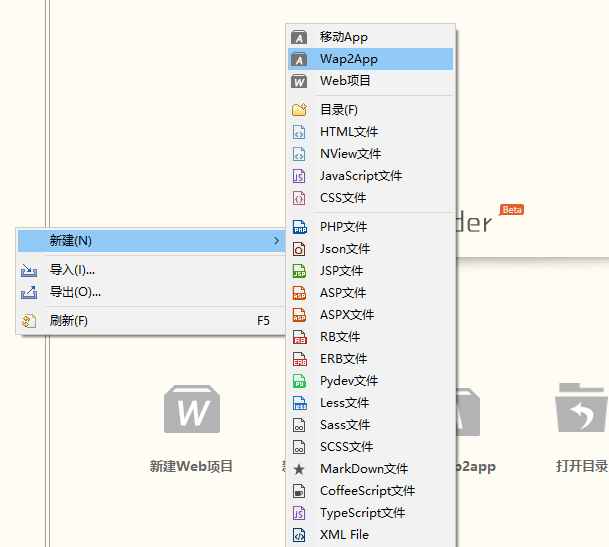Viewport: 609px width, 547px height.
Task: Click the F5 shortcut text beside 刷新
Action: click(263, 321)
